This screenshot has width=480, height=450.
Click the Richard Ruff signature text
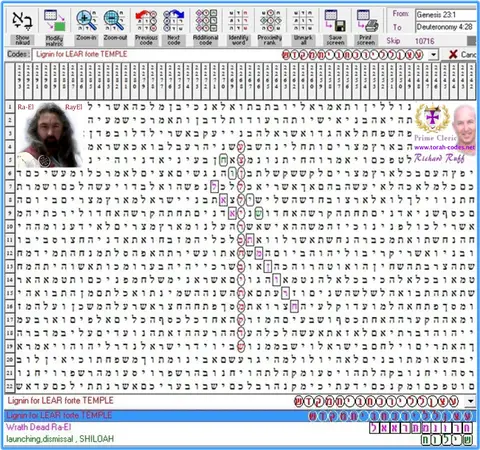coord(439,158)
